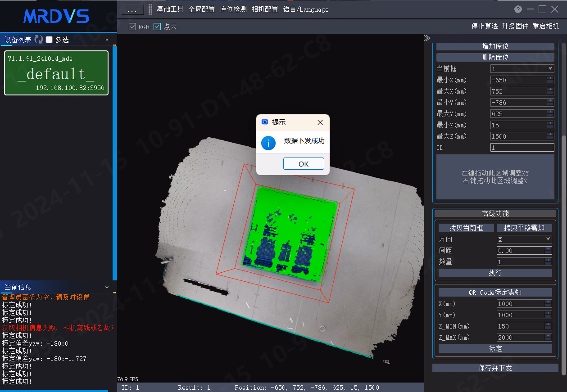This screenshot has width=567, height=392.
Task: Decrease QR Code Y(mm) with minus button
Action: tap(548, 317)
